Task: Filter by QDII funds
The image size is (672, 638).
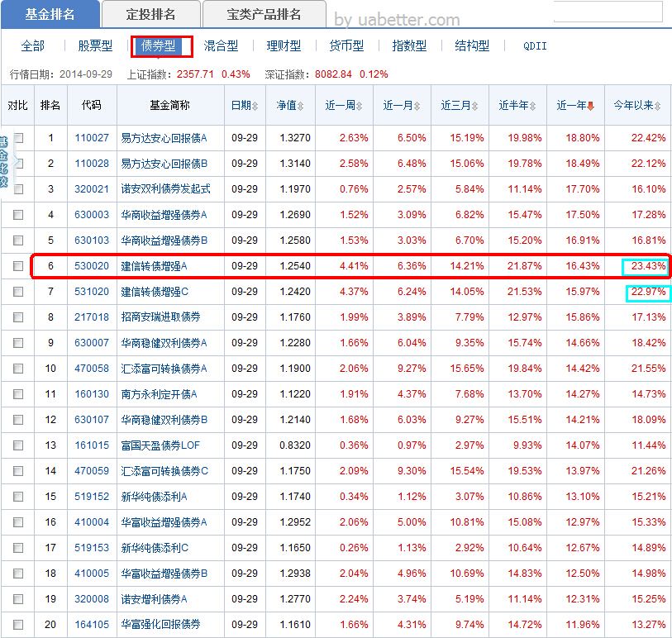Action: pyautogui.click(x=535, y=45)
